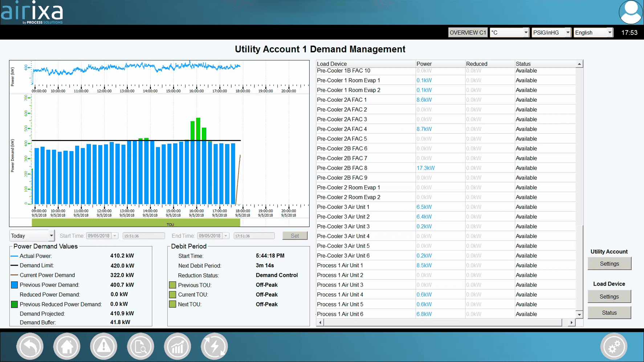Open the gears settings icon
This screenshot has height=362, width=644.
click(x=614, y=347)
